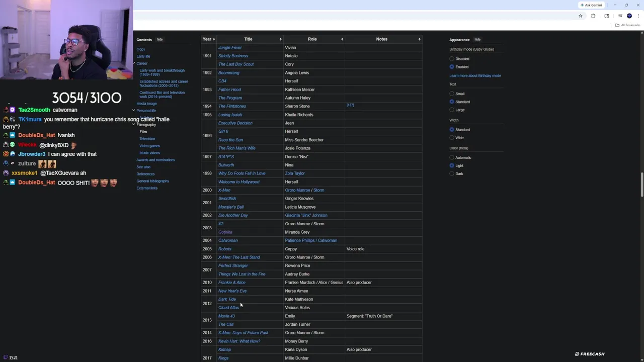Open the All Bookmarks folder
Screen dimensions: 644x362
[x=628, y=25]
